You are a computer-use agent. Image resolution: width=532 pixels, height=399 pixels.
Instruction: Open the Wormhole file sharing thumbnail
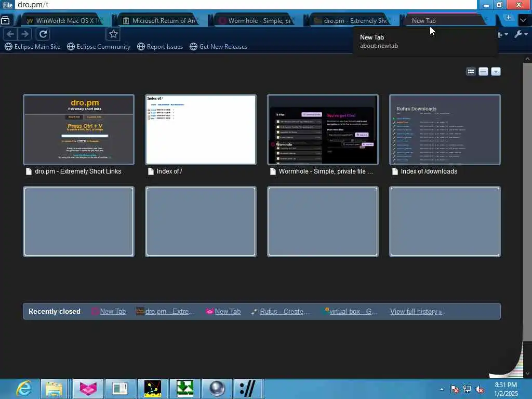[x=323, y=129]
